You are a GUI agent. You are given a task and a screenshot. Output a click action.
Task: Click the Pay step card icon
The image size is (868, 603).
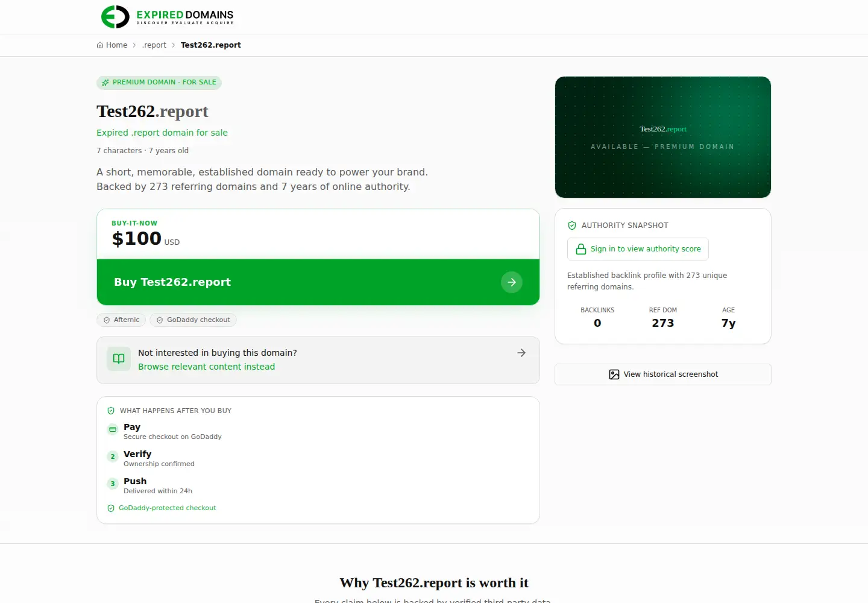click(113, 429)
